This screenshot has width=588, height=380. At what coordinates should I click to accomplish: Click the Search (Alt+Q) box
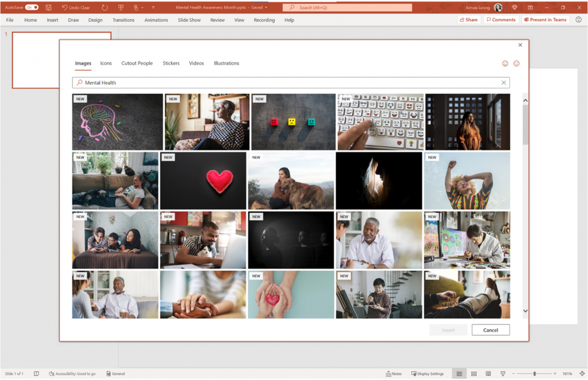tap(347, 7)
